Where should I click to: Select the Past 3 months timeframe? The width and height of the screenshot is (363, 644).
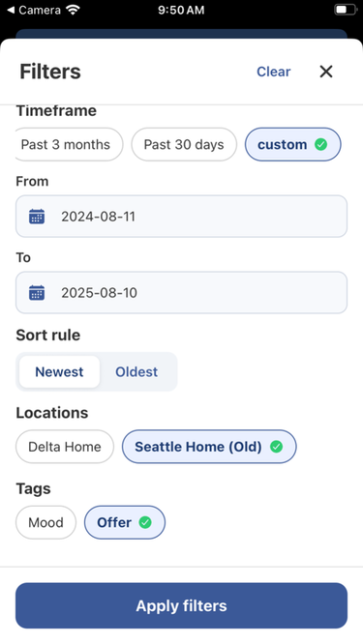pyautogui.click(x=69, y=144)
